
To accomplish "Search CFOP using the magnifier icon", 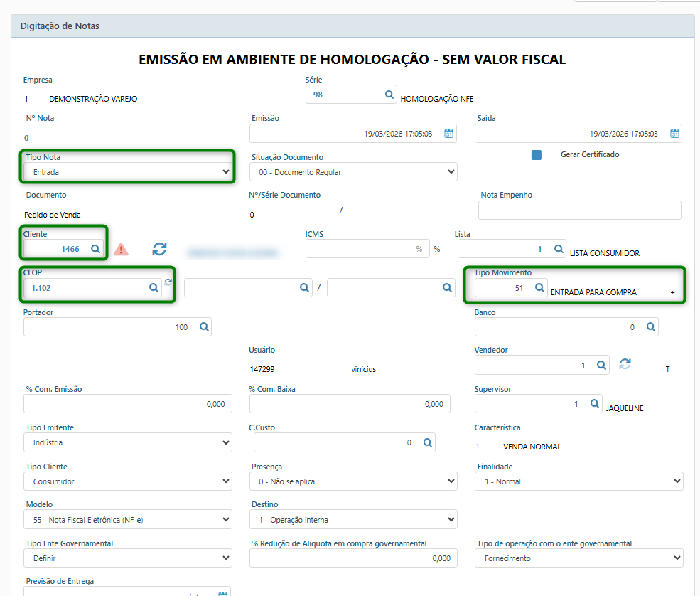I will pos(153,287).
